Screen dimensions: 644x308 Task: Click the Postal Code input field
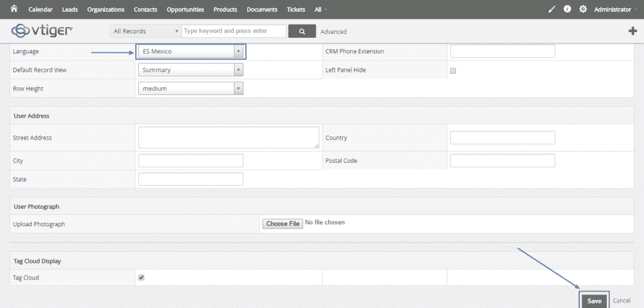click(502, 160)
